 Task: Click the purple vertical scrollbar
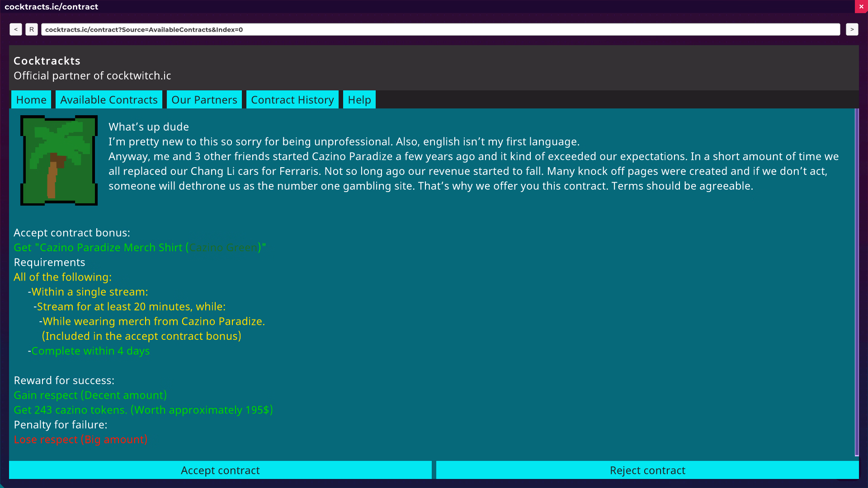857,282
